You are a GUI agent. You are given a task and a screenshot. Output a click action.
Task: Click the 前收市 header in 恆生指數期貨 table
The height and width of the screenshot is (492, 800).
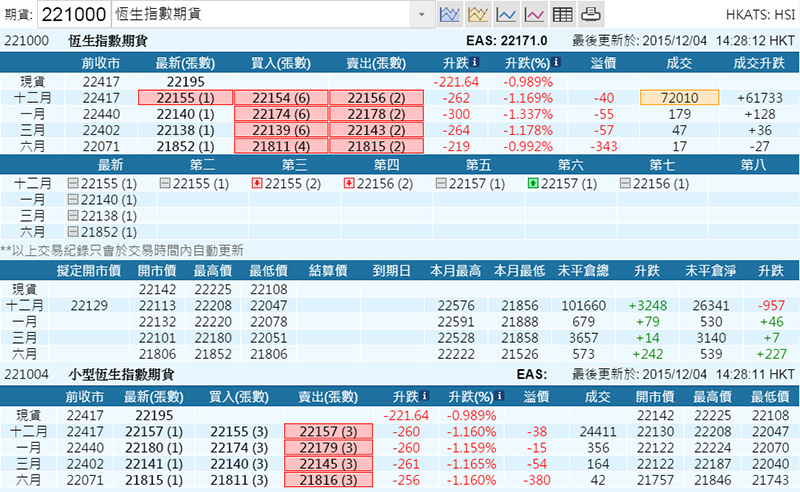101,63
